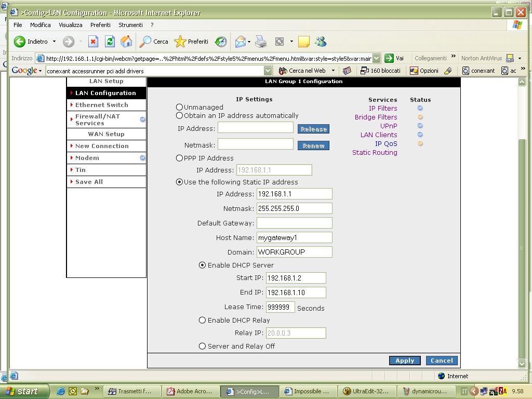Select Obtain an IP address automatically
This screenshot has height=399, width=532.
[x=180, y=115]
